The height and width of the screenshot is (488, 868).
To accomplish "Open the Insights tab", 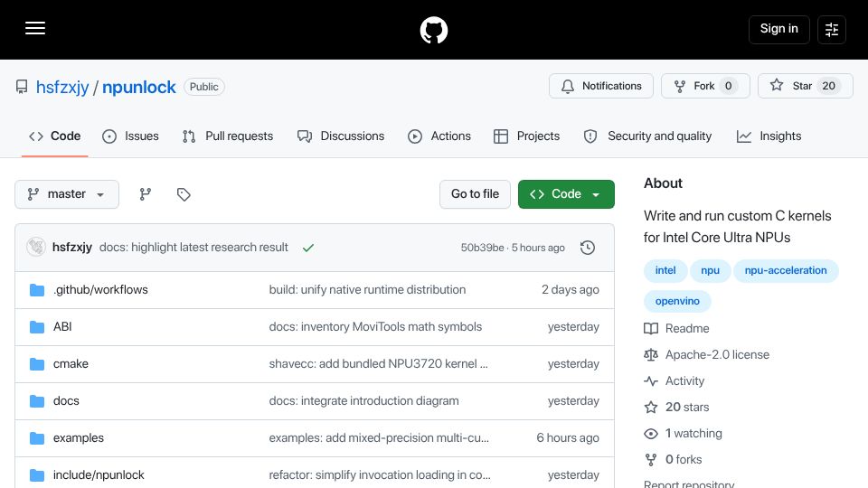I will pos(769,136).
